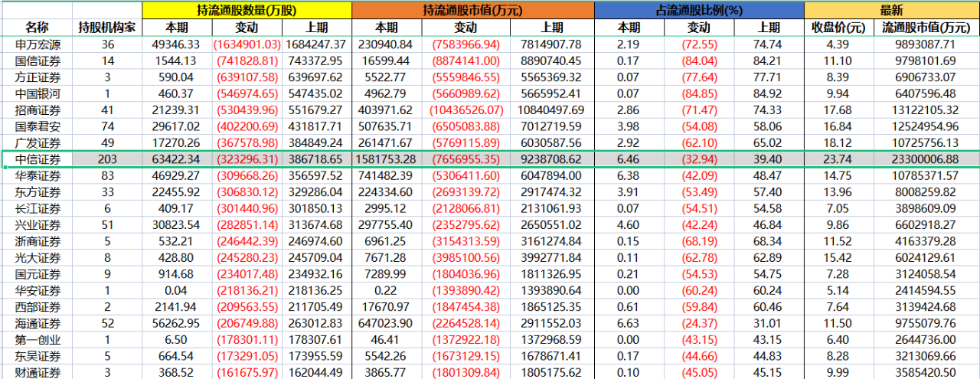
Task: Select the highlighted 中信证券 name cell
Action: tap(37, 159)
